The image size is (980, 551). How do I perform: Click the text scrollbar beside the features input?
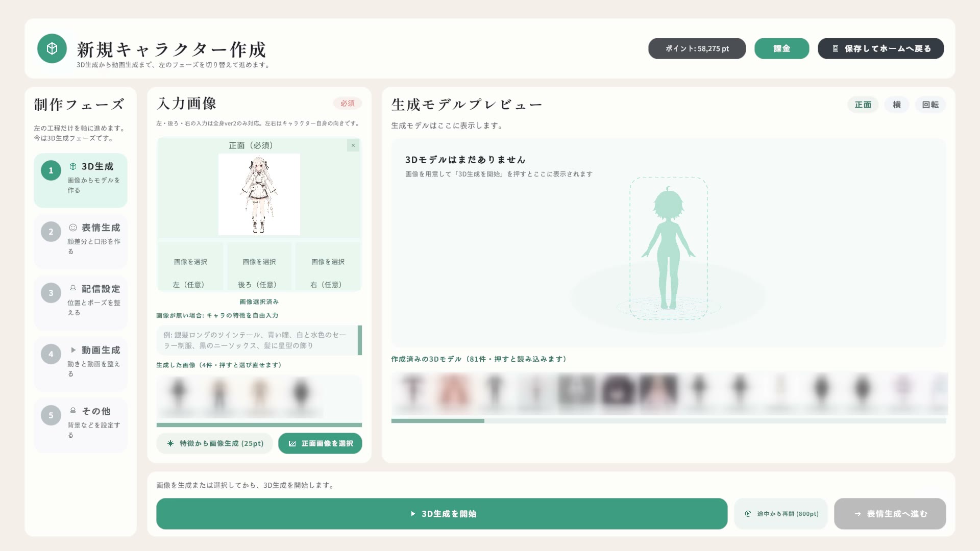coord(360,340)
